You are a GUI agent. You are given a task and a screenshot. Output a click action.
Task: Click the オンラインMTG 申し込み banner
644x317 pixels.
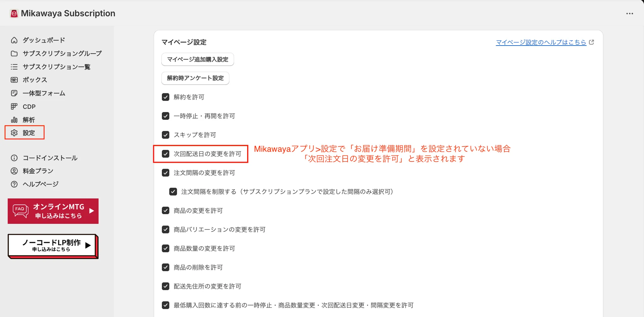[53, 211]
